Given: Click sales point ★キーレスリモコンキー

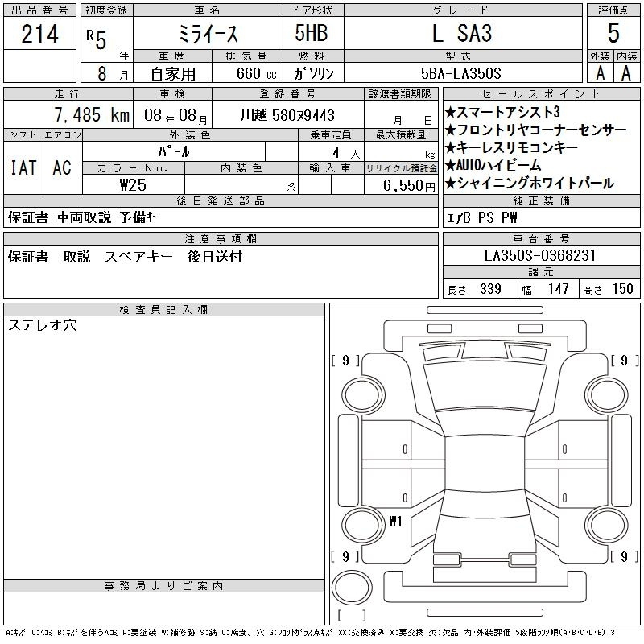Looking at the screenshot, I should click(x=511, y=147).
